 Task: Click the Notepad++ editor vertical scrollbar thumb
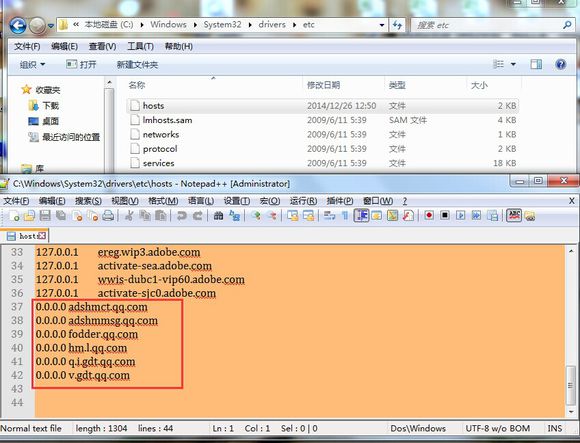click(x=571, y=386)
